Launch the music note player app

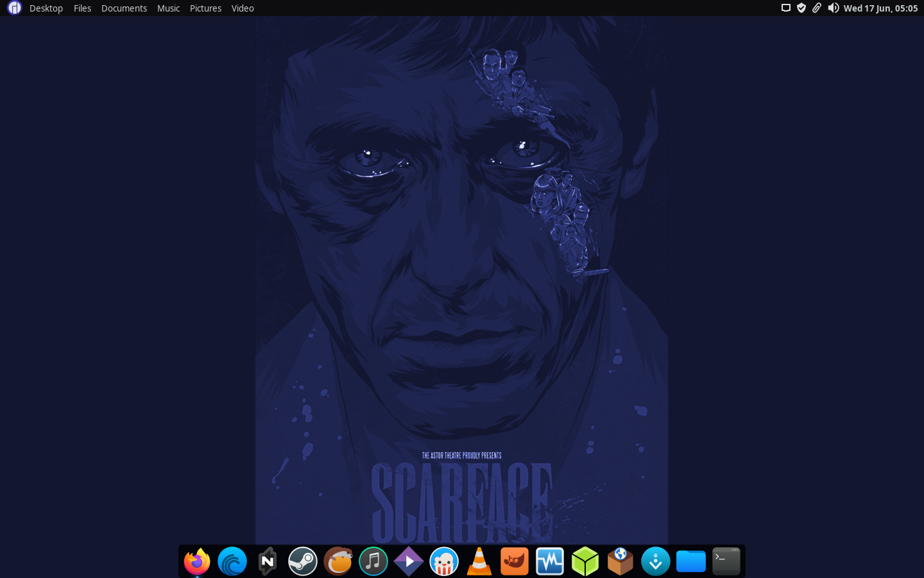pos(373,561)
